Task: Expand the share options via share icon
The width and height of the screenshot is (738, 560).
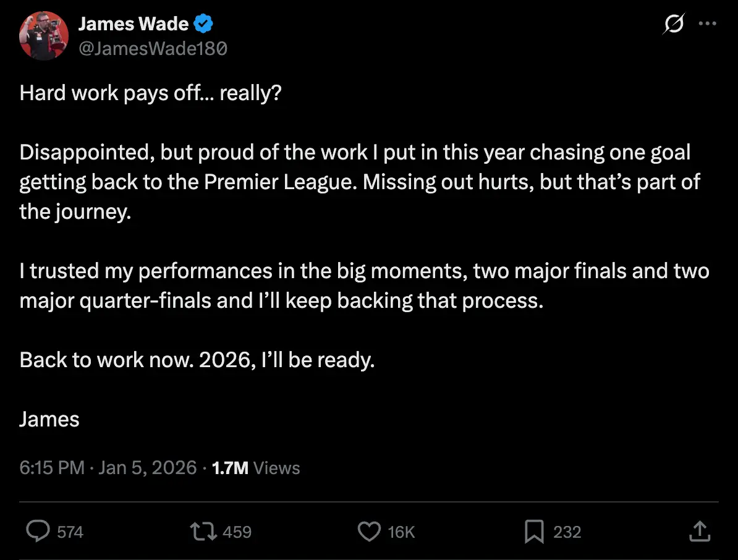Action: tap(700, 531)
